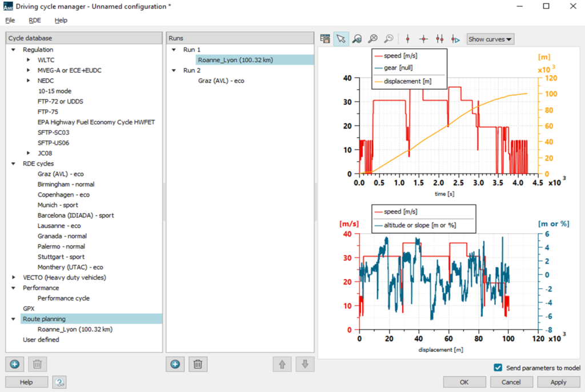Select the crosshair cursor tool

point(424,39)
